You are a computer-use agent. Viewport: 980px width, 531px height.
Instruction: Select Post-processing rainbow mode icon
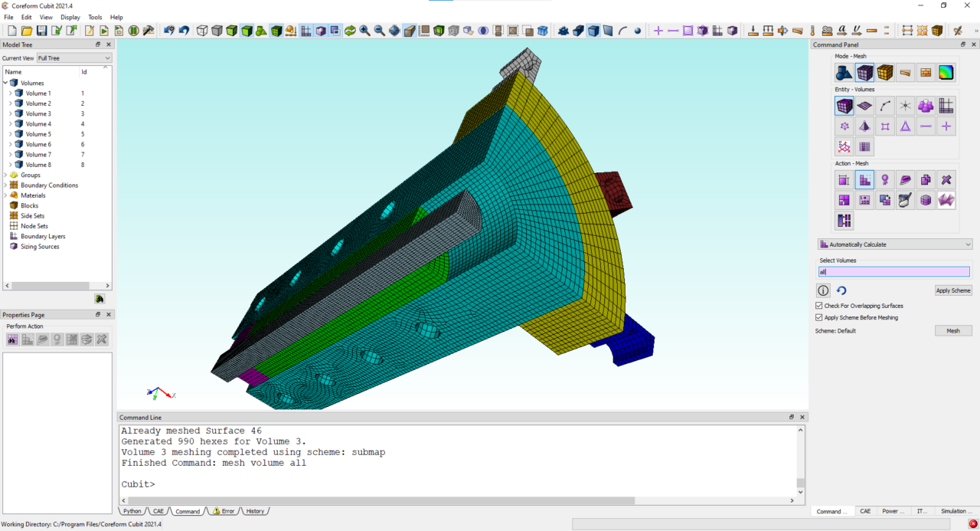tap(946, 73)
